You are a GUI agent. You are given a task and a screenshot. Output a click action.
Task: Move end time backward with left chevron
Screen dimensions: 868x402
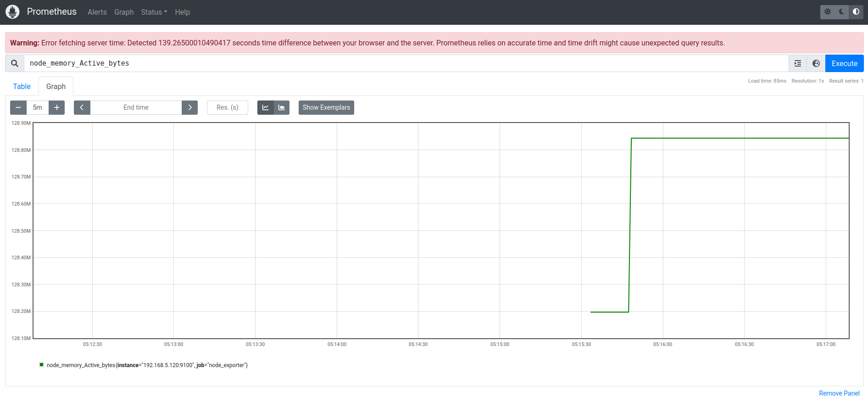pos(82,107)
